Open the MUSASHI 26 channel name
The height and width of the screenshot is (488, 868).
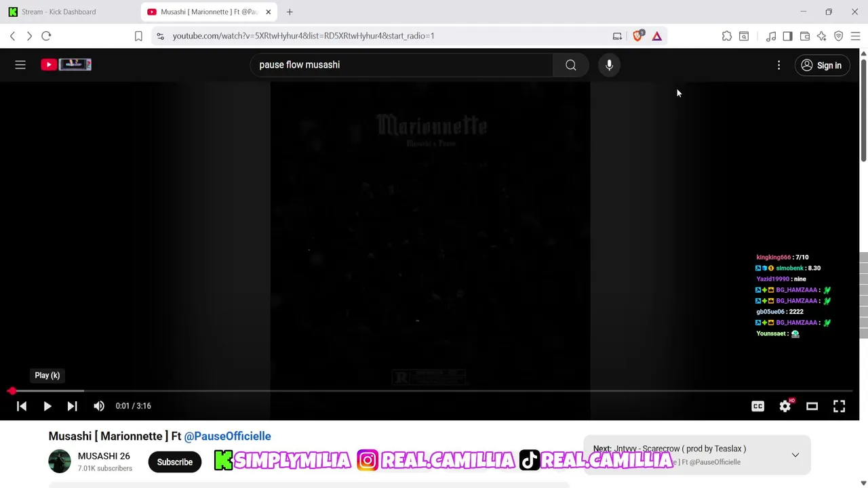point(104,456)
